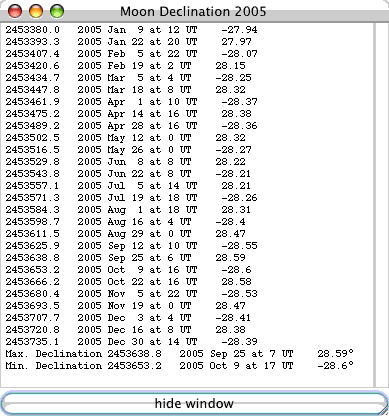Click the hide window button

194,403
